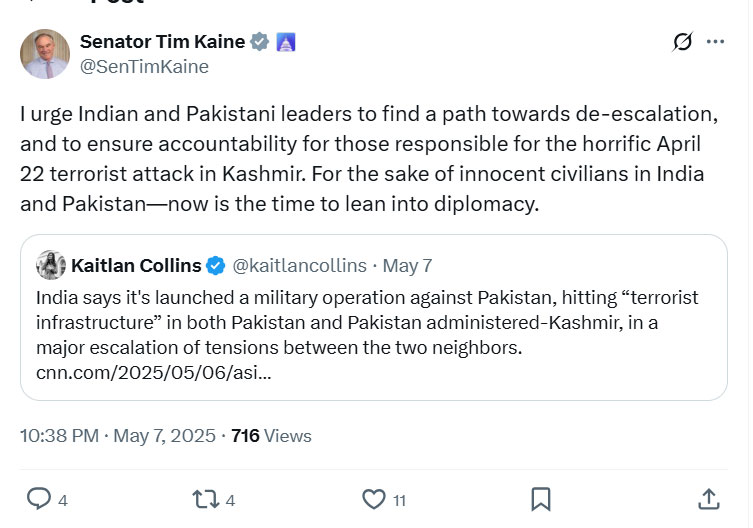Screen dimensions: 753x528
Task: Open the cnn.com article link
Action: pos(153,372)
